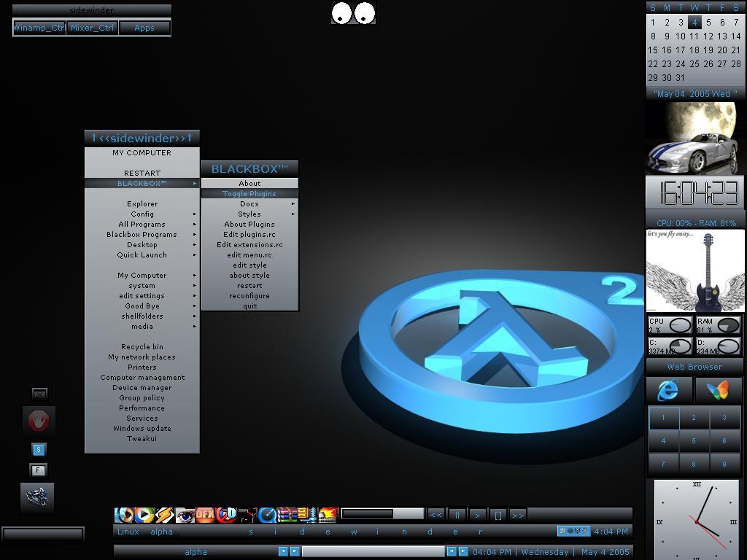The image size is (747, 560).
Task: Open Device manager from menu
Action: (x=142, y=388)
